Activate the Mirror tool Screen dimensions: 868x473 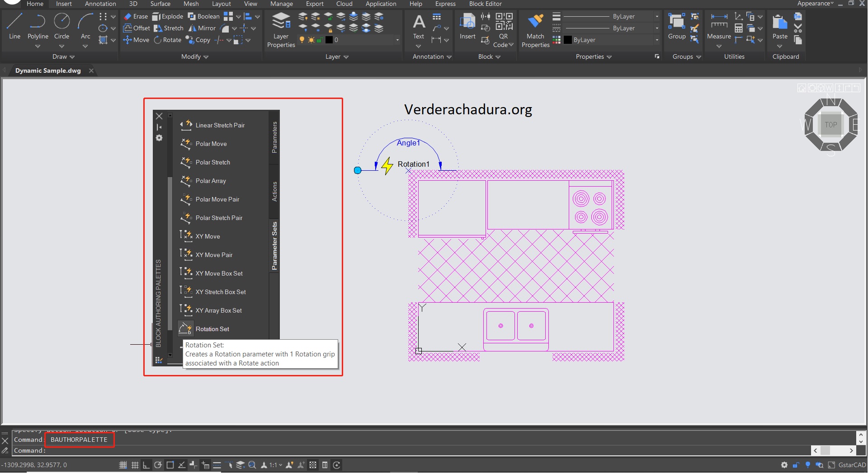click(202, 28)
